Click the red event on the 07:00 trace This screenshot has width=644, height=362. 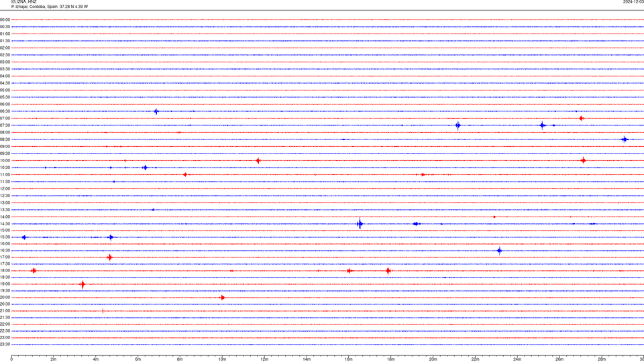click(x=581, y=118)
